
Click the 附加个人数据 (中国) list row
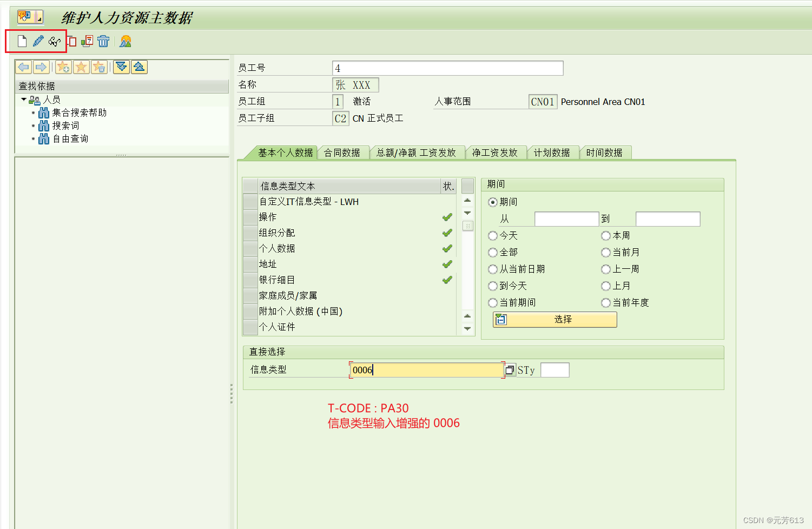tap(349, 312)
